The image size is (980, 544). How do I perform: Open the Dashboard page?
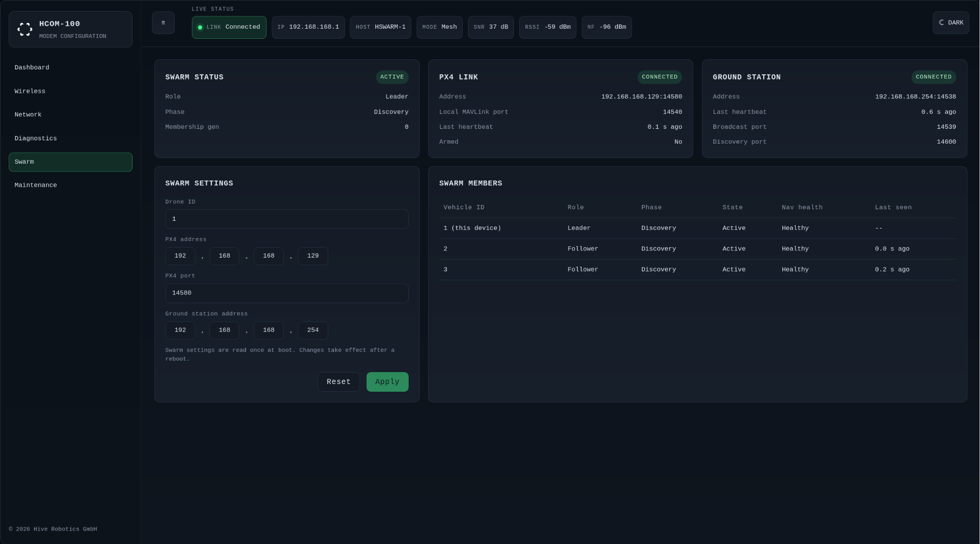pos(70,68)
